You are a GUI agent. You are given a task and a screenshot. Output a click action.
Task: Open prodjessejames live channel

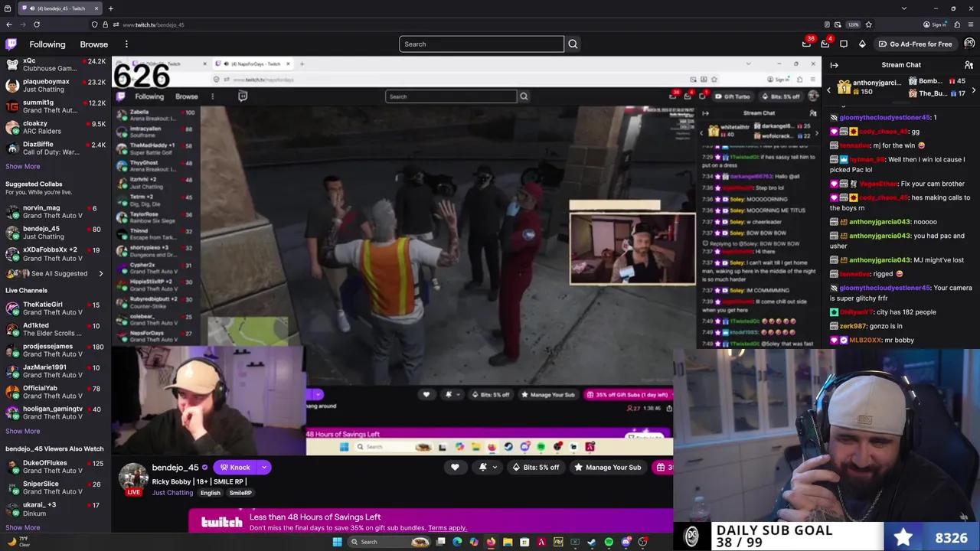click(x=55, y=350)
